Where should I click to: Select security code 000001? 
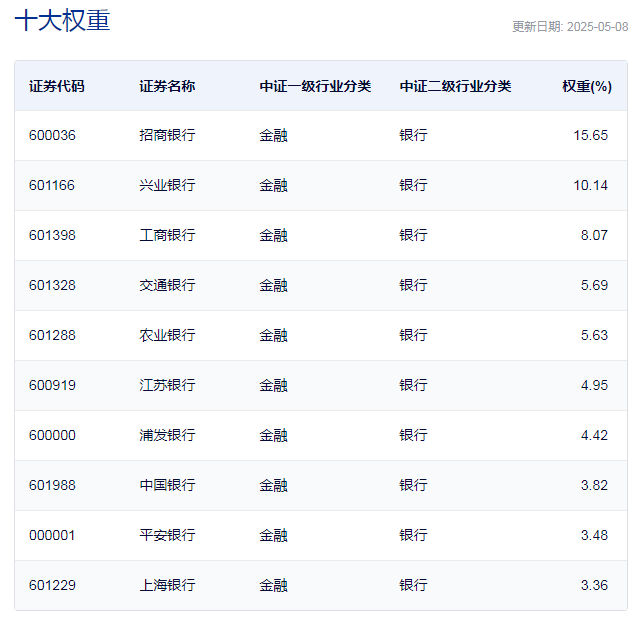(52, 535)
